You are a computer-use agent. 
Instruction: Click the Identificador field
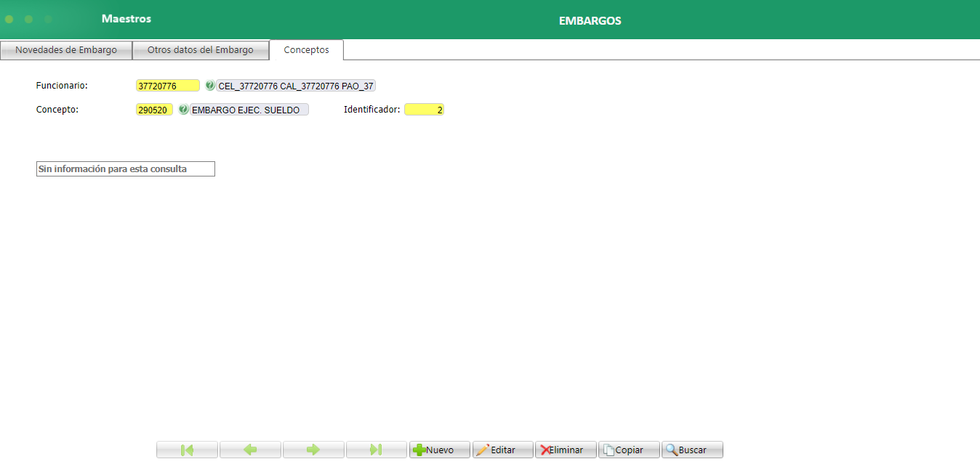424,110
